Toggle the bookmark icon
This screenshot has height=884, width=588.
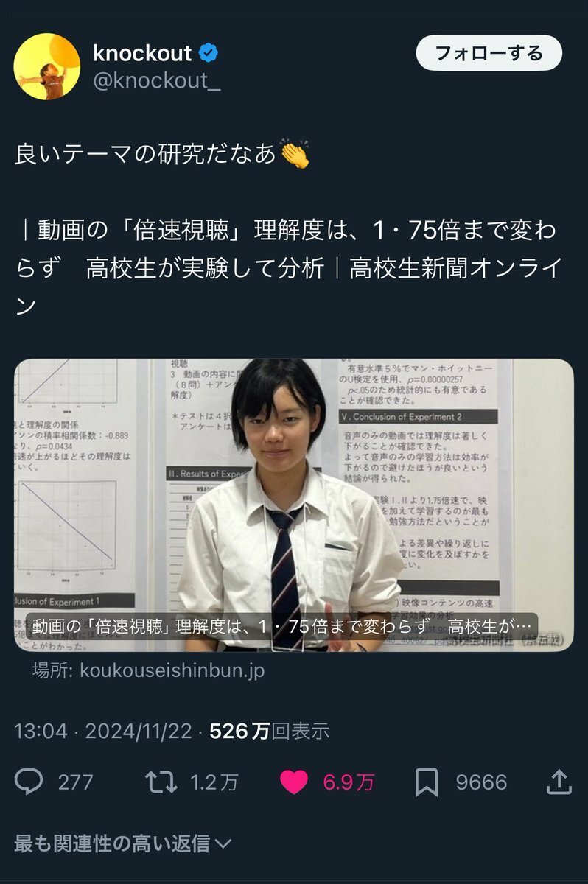click(x=427, y=782)
